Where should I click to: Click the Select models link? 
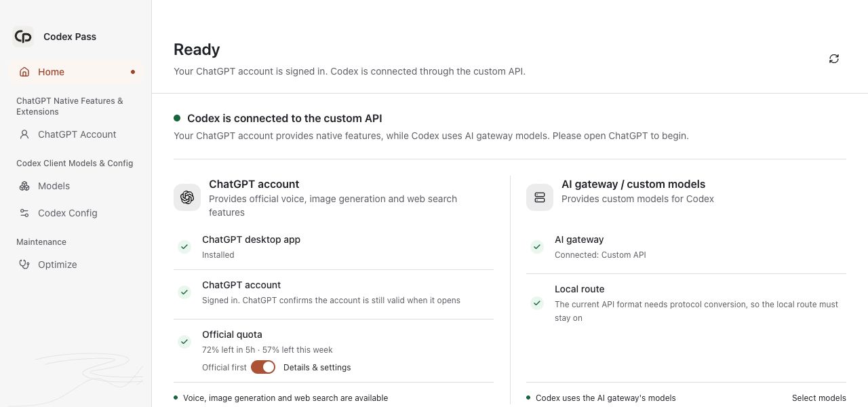[819, 398]
